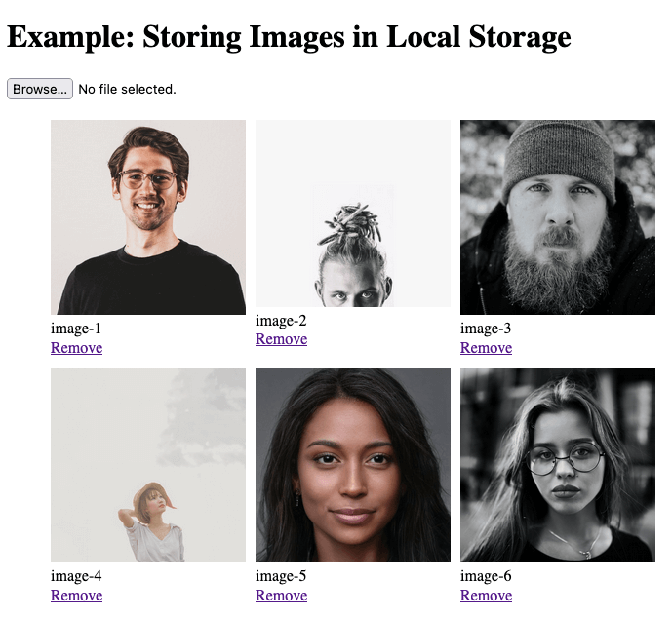Screen dimensions: 672x619
Task: Select the woman with round glasses photo
Action: click(558, 465)
